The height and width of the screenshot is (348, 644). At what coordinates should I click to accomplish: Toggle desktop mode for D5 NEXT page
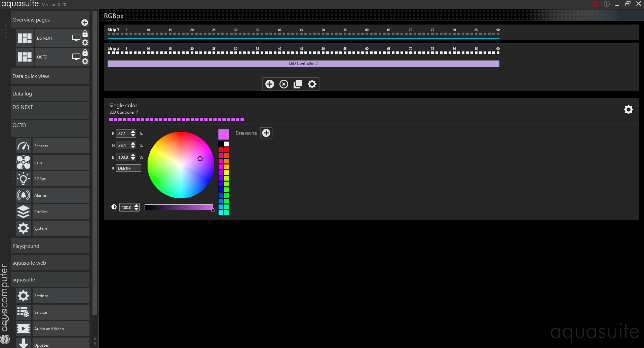click(x=76, y=38)
